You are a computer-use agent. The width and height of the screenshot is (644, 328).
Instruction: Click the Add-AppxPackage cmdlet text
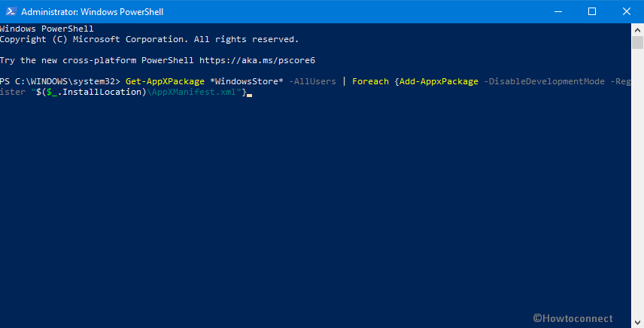click(439, 81)
